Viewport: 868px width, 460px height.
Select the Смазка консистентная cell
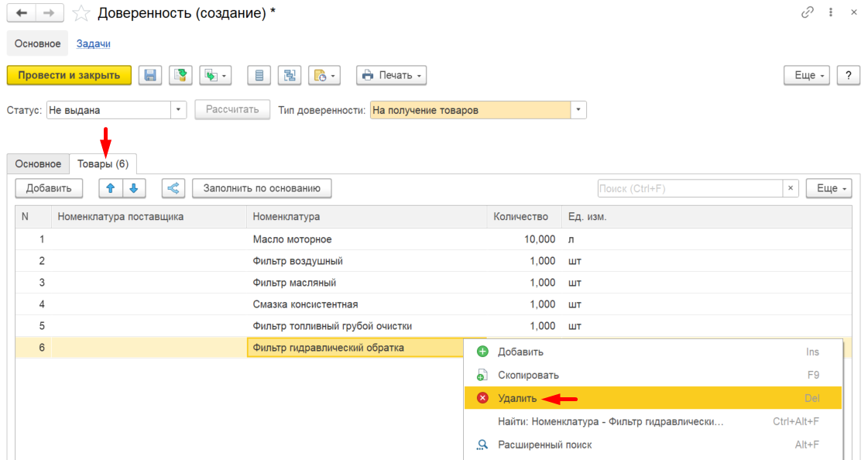click(366, 304)
